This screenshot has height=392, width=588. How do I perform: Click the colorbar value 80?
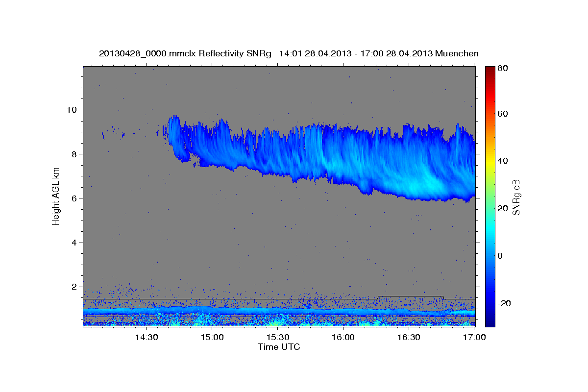click(504, 68)
